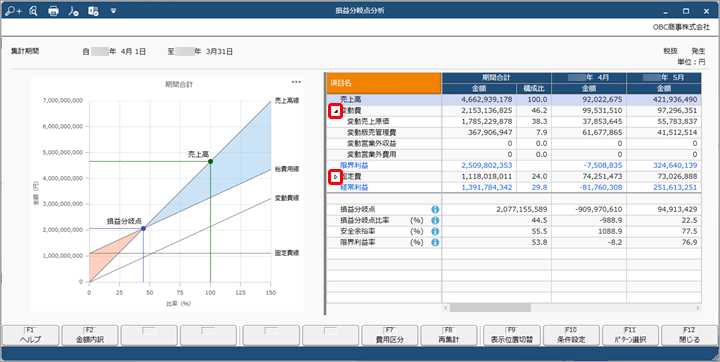Click the F11 パターン選択 button

pos(630,336)
